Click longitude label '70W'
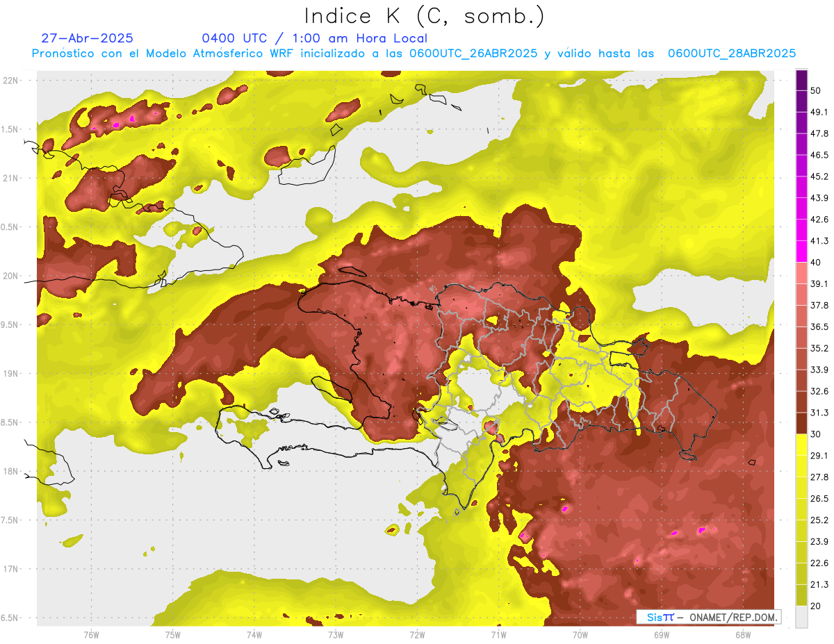Viewport: 834px width, 644px height. pos(580,634)
